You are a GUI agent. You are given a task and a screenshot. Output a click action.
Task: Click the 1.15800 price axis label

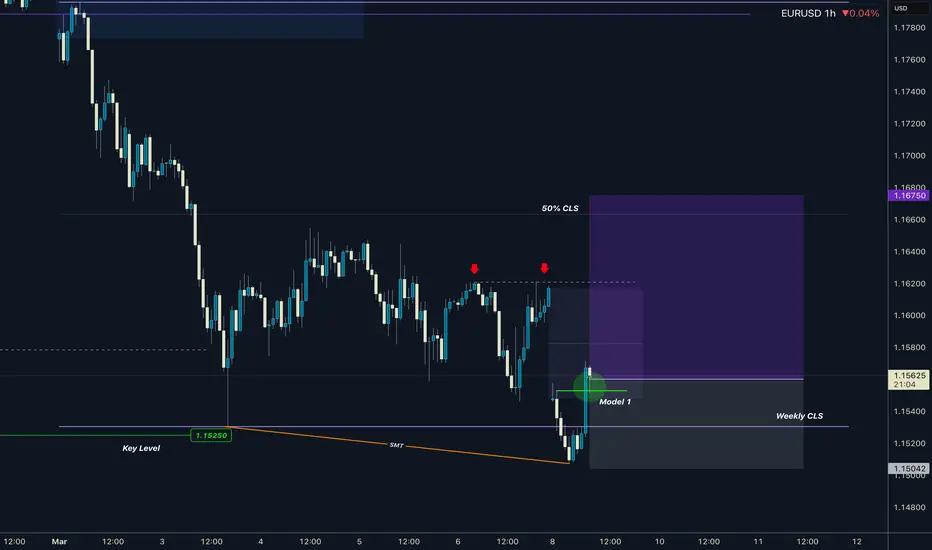click(909, 347)
